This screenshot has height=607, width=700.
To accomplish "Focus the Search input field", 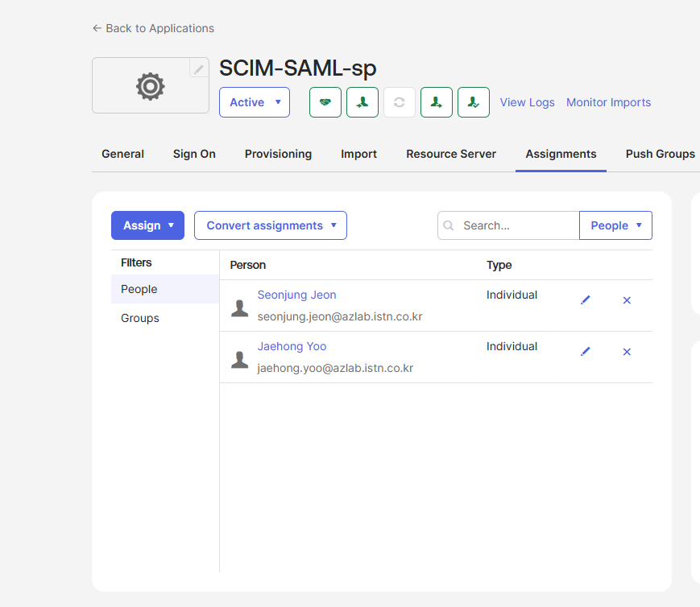I will coord(508,225).
